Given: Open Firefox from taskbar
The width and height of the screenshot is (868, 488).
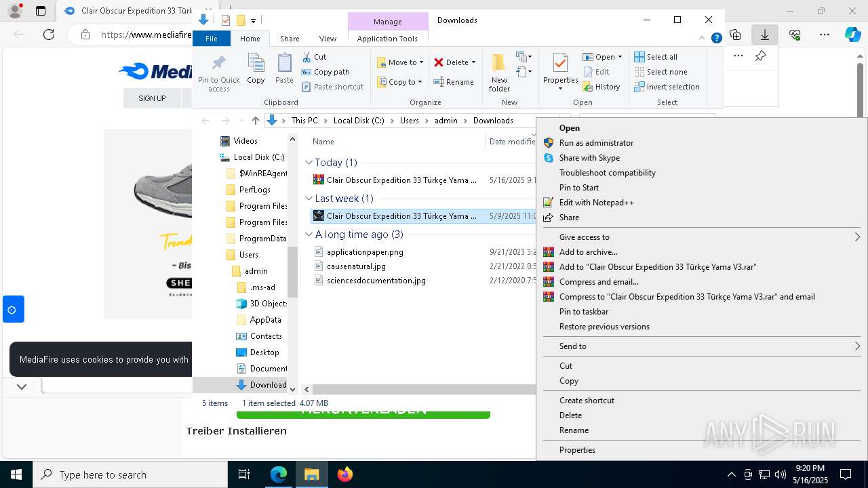Looking at the screenshot, I should tap(345, 474).
